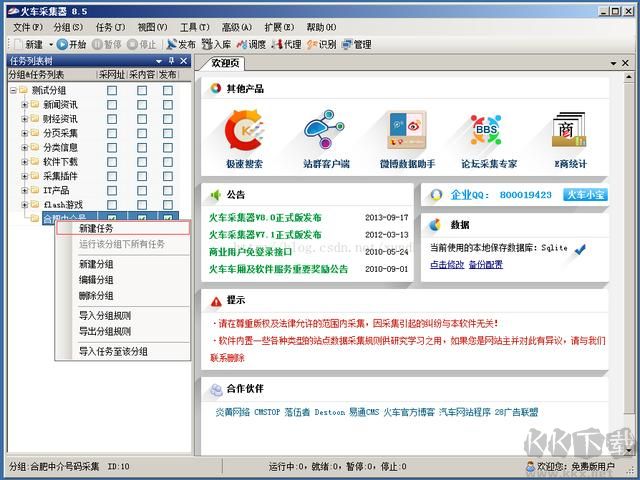Toggle 采内容 checkbox for 新闻资讯
The width and height of the screenshot is (640, 480).
tap(142, 104)
